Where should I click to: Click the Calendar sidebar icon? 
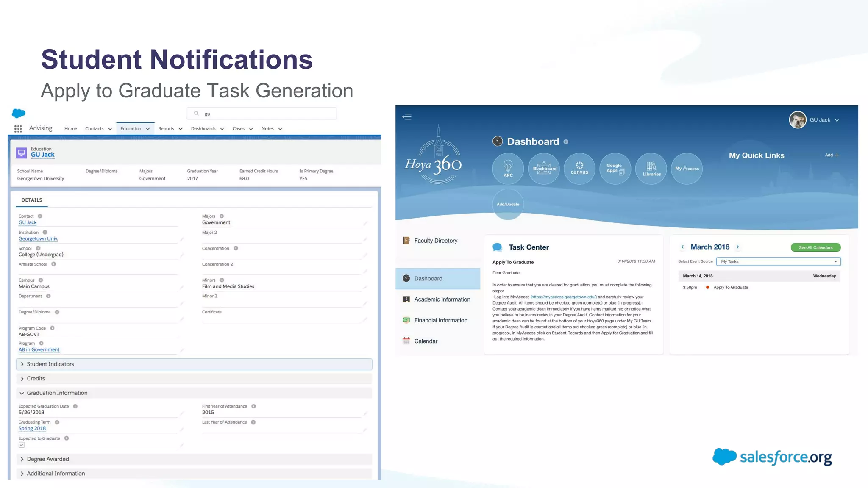(406, 341)
